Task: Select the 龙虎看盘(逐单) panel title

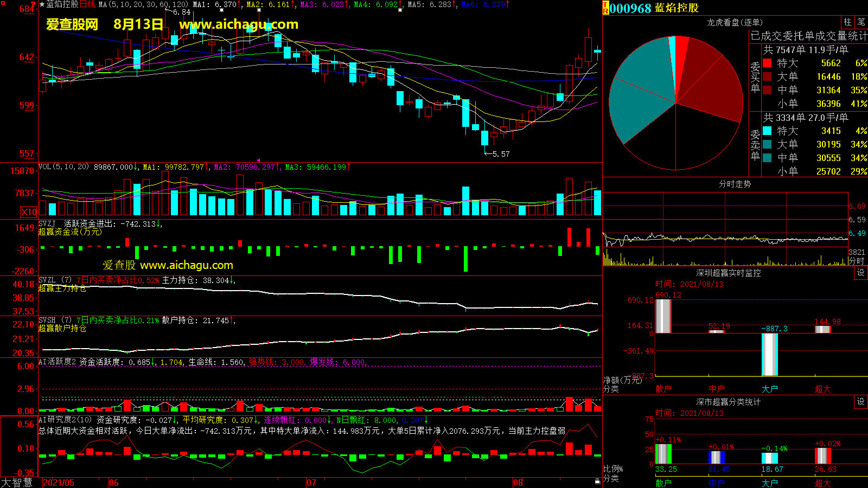Action: point(735,22)
